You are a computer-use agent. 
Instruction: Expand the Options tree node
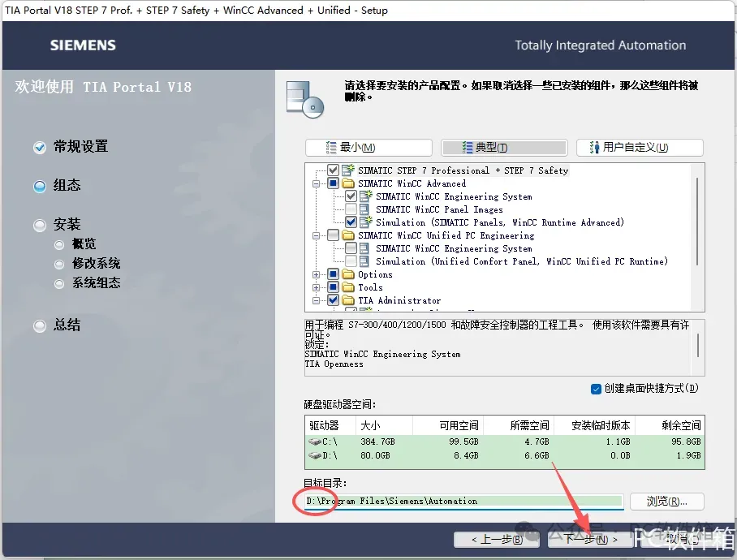pyautogui.click(x=317, y=274)
